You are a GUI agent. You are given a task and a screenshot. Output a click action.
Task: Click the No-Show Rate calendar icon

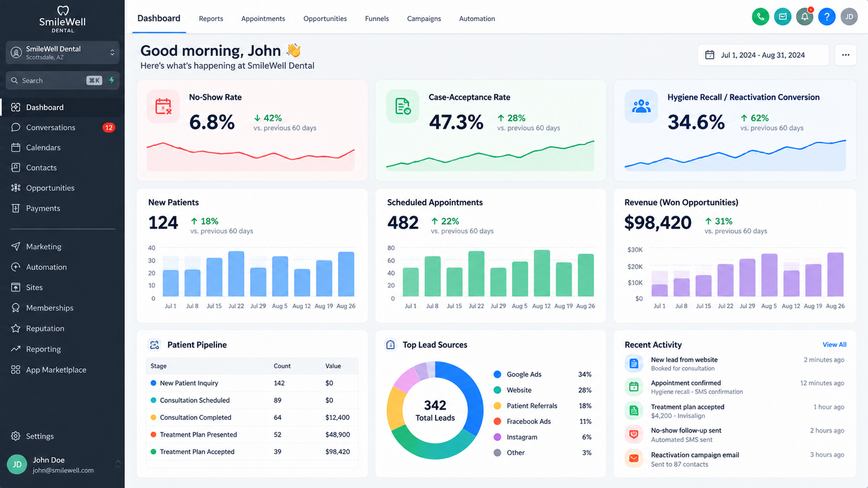pyautogui.click(x=163, y=106)
